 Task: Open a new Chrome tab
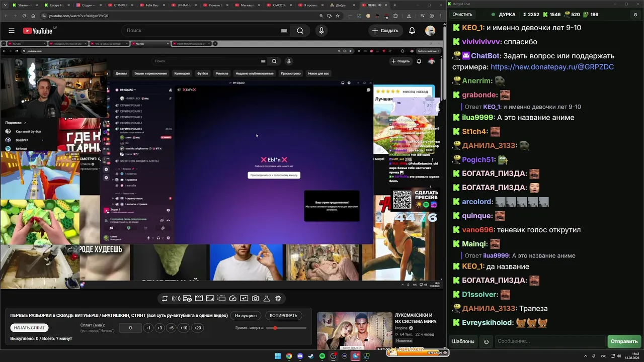tap(395, 5)
